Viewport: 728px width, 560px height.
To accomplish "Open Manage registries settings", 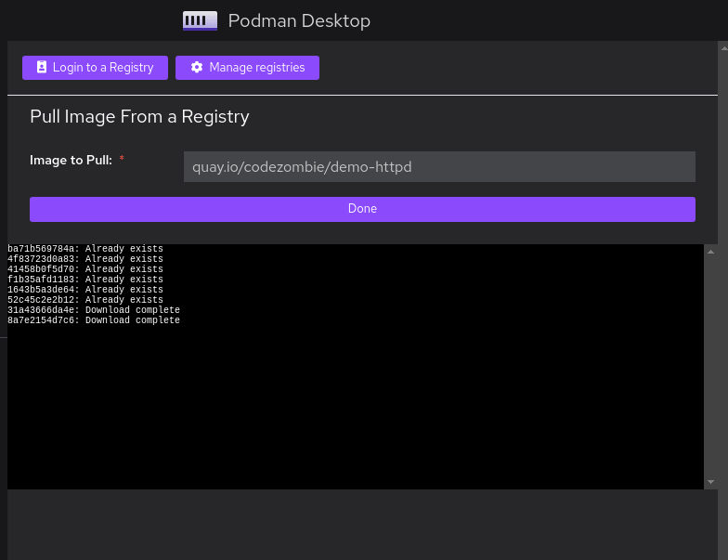I will [x=247, y=68].
